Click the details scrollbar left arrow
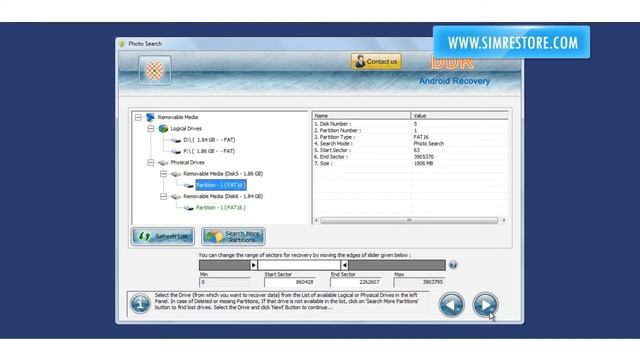 point(316,220)
